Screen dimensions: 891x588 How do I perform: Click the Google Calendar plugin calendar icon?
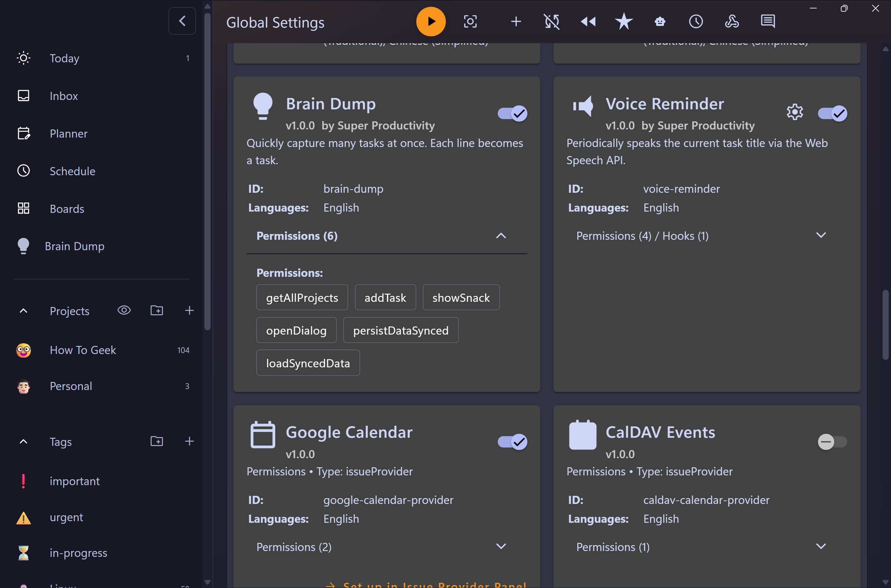click(262, 435)
